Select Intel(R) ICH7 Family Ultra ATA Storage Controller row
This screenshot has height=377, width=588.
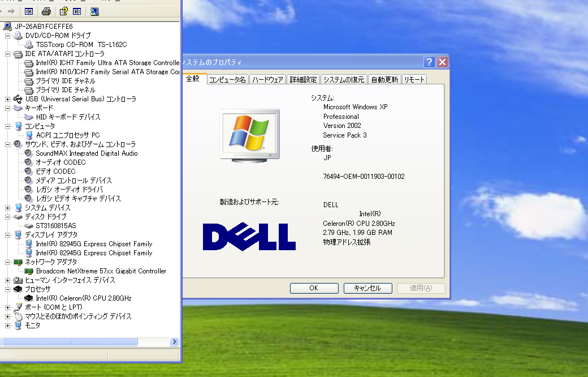pos(102,63)
